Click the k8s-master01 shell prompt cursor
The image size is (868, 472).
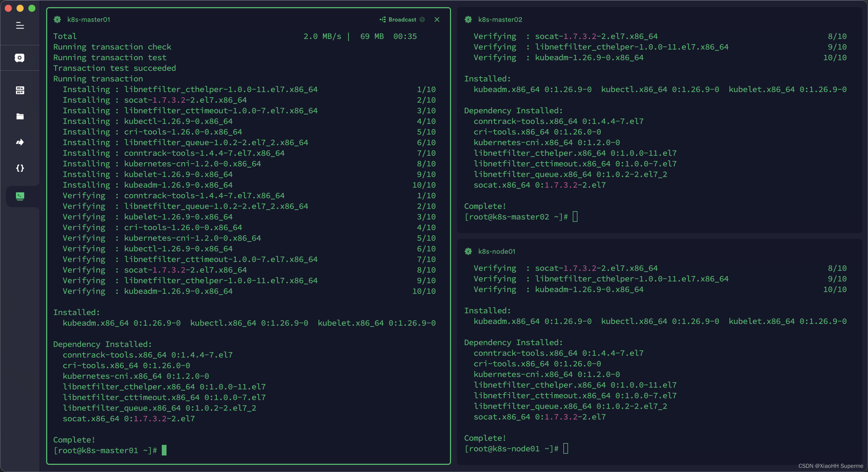point(164,450)
